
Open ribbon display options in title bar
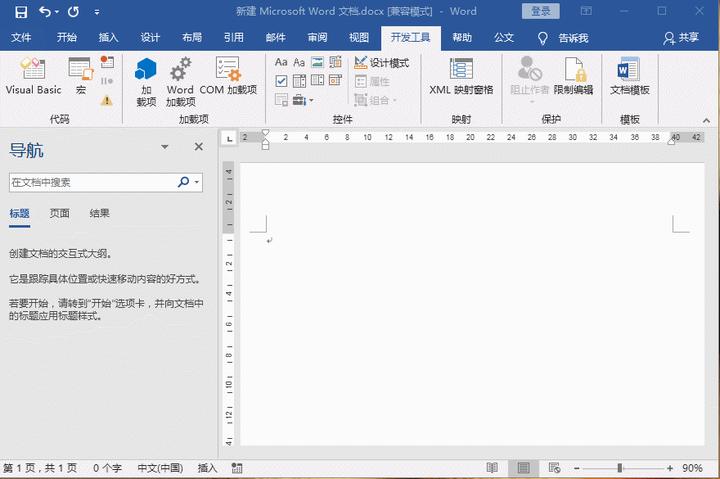click(586, 11)
